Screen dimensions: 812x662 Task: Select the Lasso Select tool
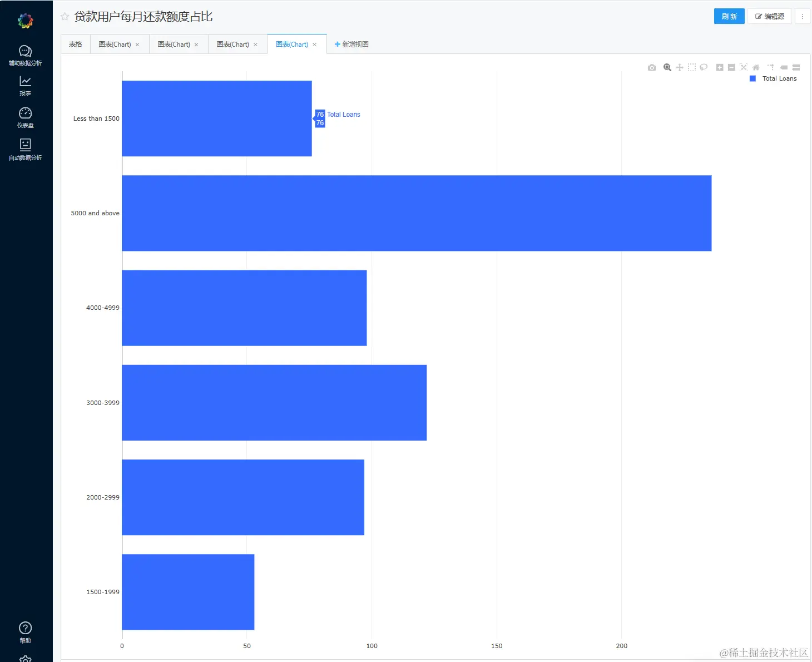[x=704, y=67]
